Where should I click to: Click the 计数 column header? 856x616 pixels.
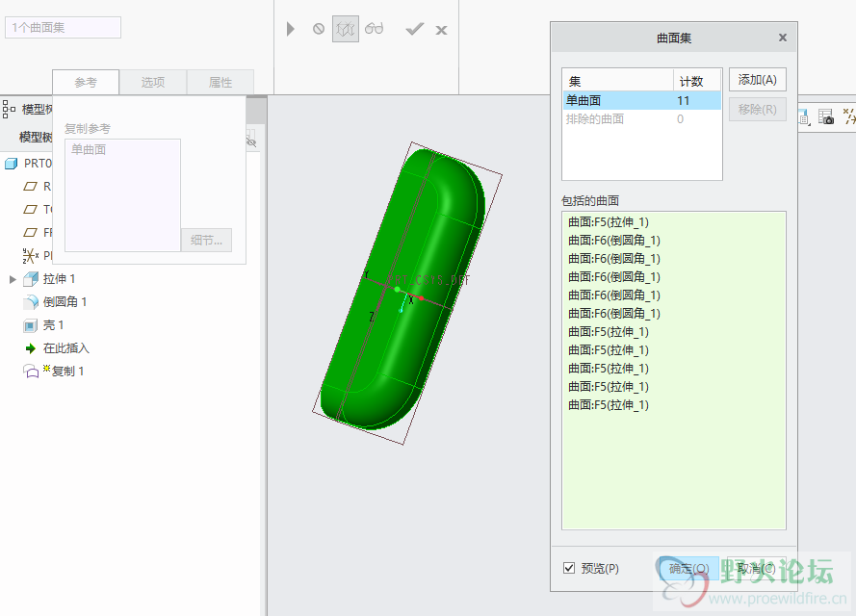[x=697, y=81]
